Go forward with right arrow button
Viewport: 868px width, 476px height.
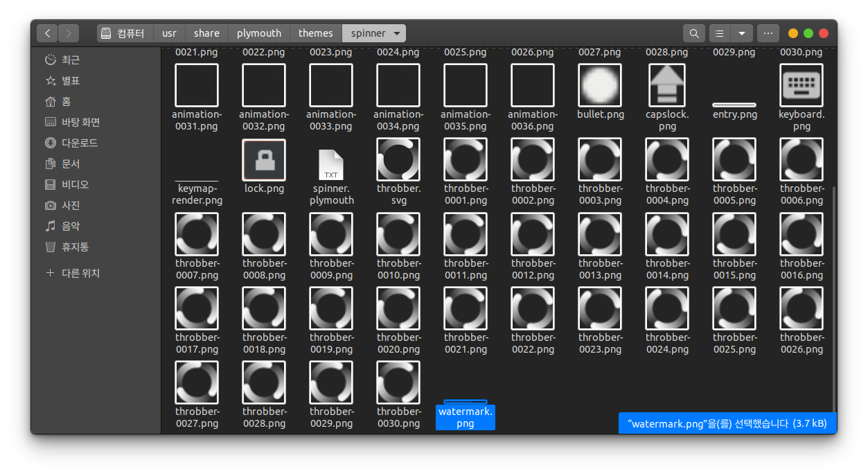[x=69, y=33]
